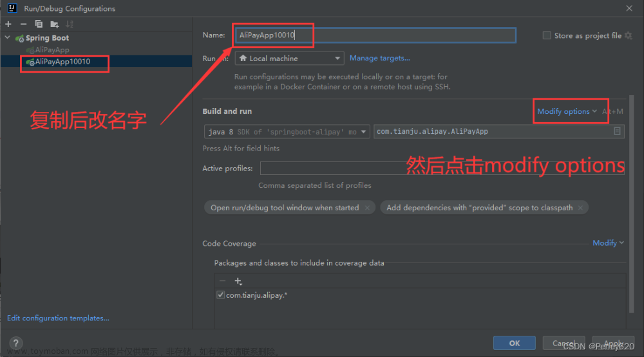
Task: Confirm with OK button
Action: (514, 343)
